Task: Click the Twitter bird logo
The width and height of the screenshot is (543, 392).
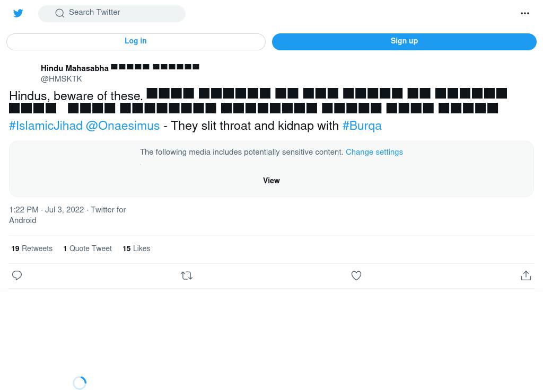Action: (x=18, y=13)
